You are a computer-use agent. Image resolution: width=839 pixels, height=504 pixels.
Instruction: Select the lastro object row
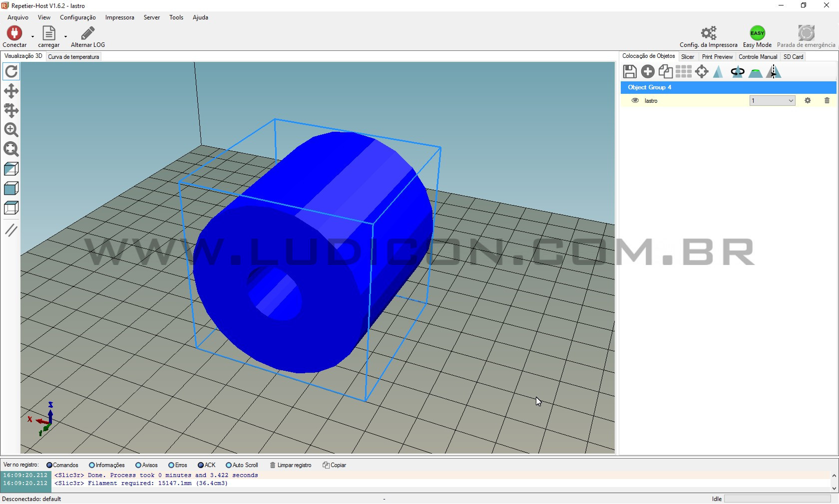click(x=728, y=100)
